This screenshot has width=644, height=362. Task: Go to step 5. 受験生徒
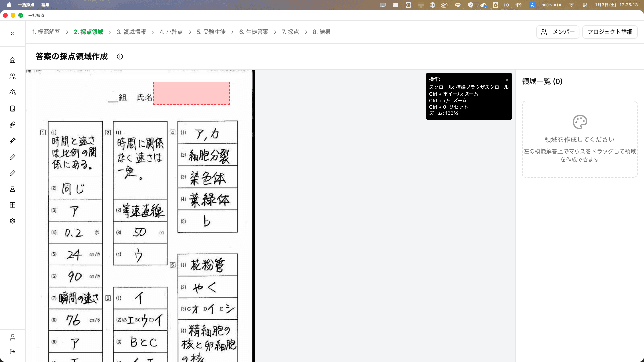point(211,32)
